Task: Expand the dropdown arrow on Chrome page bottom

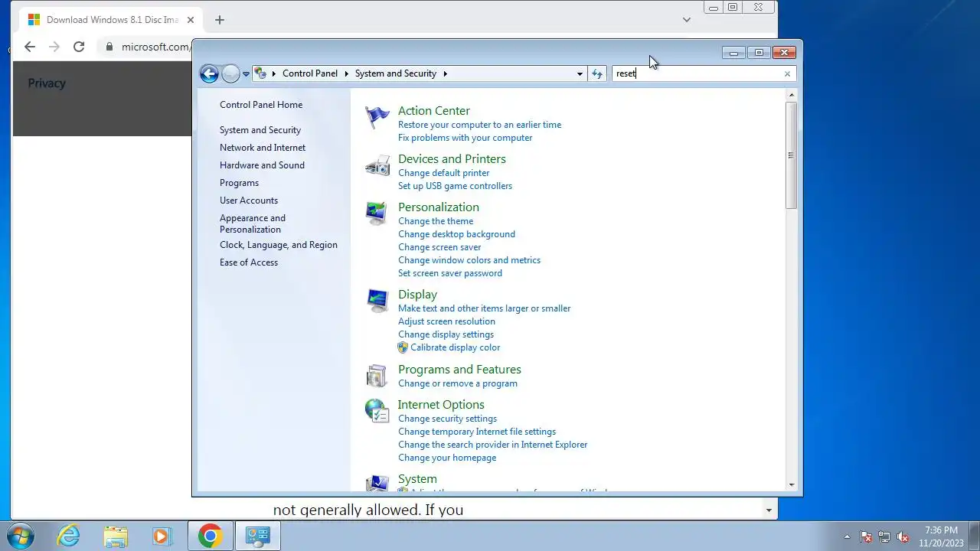Action: point(769,510)
